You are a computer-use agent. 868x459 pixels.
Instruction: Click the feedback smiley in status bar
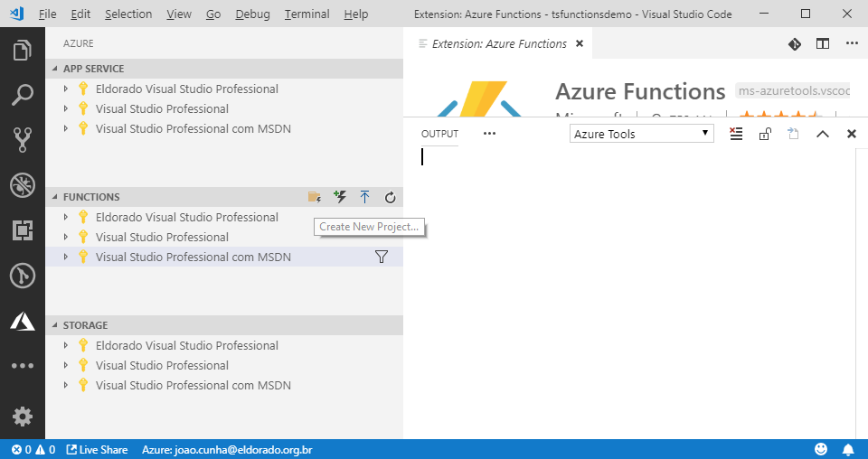pyautogui.click(x=821, y=449)
